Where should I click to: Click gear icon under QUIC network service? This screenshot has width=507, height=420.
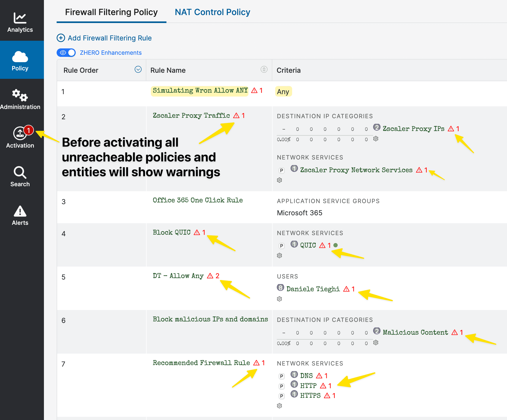(x=279, y=255)
